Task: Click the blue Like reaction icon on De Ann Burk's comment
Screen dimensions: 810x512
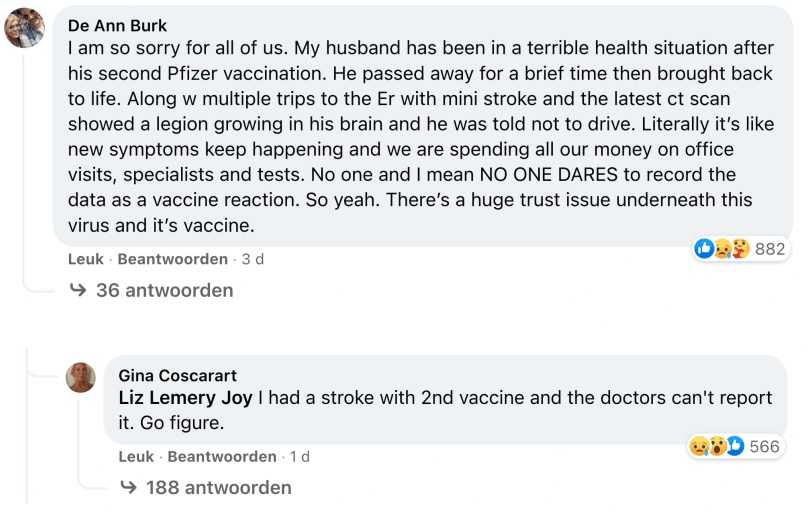Action: pyautogui.click(x=704, y=249)
